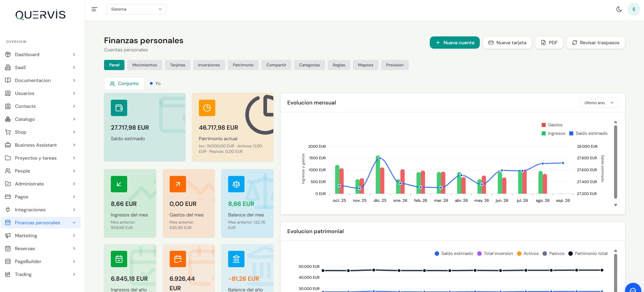Toggle the Ingresos series in the chart legend
This screenshot has height=292, width=644.
[x=553, y=133]
